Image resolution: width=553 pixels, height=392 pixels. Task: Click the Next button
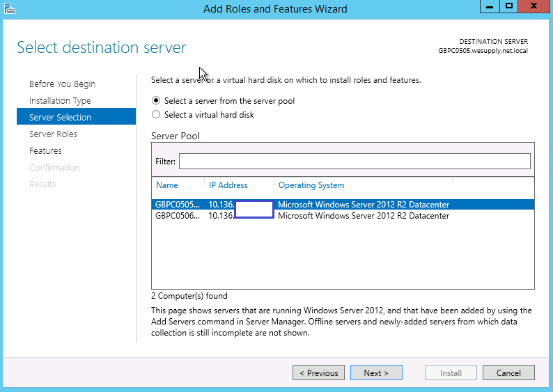[x=376, y=373]
